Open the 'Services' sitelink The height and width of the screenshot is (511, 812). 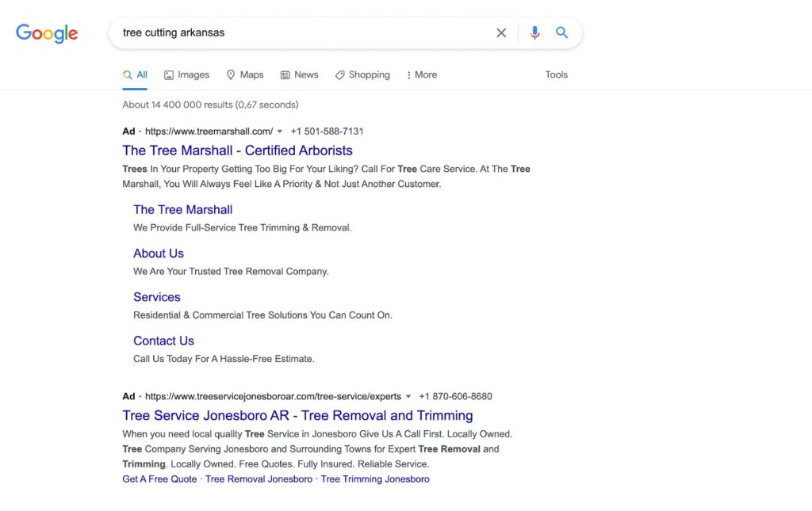(x=157, y=297)
